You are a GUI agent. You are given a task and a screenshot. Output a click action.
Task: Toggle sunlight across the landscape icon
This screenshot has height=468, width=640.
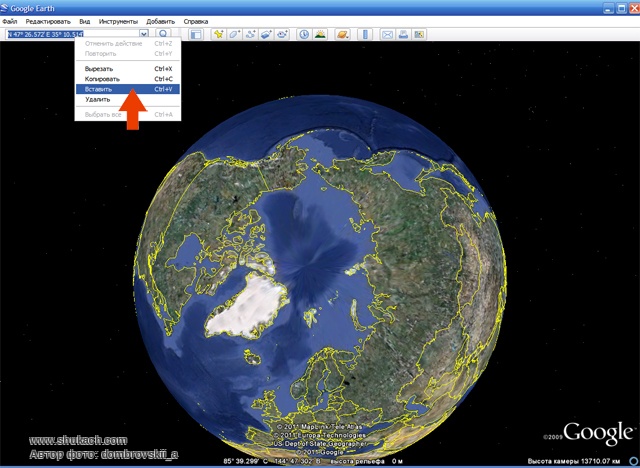(320, 34)
